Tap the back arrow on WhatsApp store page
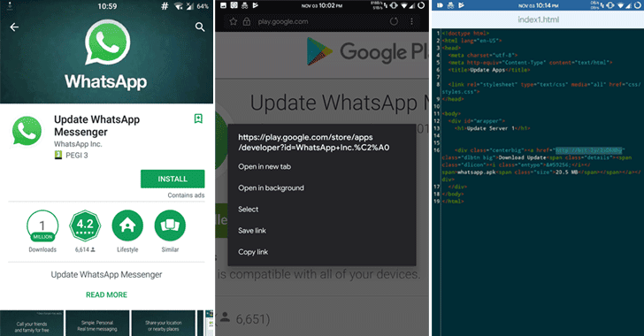This screenshot has width=644, height=336. point(14,27)
